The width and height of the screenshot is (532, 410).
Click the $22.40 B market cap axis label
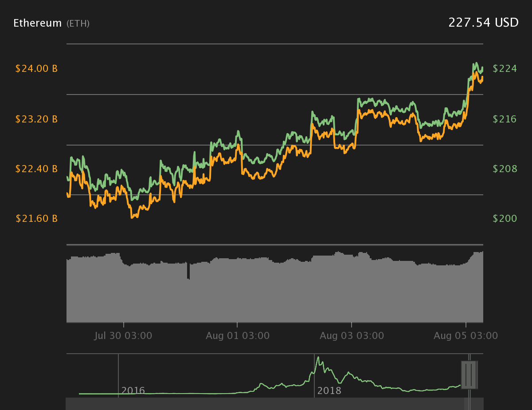(x=37, y=169)
